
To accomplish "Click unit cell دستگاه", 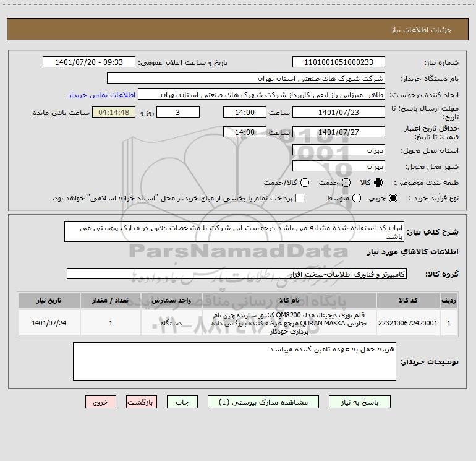I will pos(171,323).
